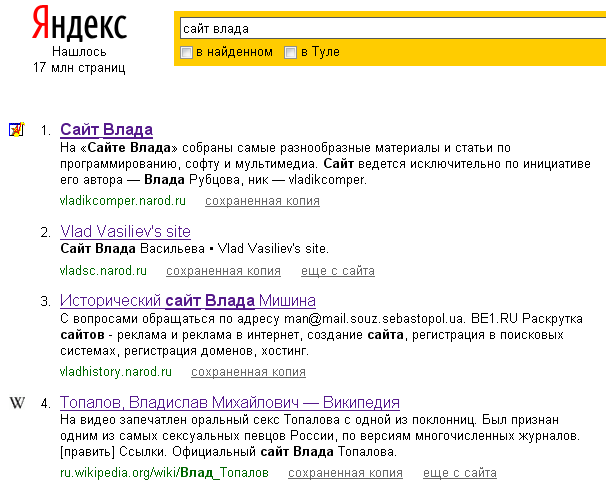Image resolution: width=606 pixels, height=492 pixels.
Task: Click the Яндекс logo
Action: [79, 24]
